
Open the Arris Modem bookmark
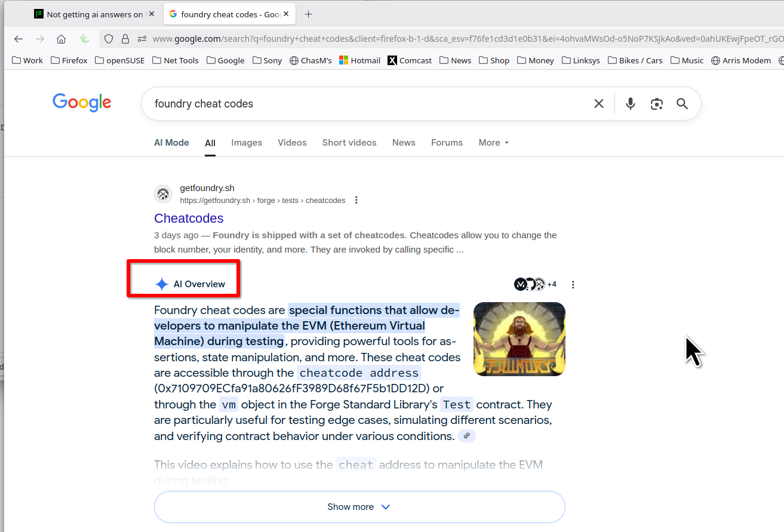click(x=741, y=60)
